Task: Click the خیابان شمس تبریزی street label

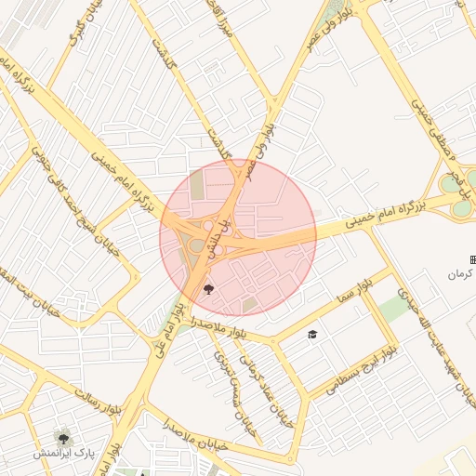Action: point(235,393)
